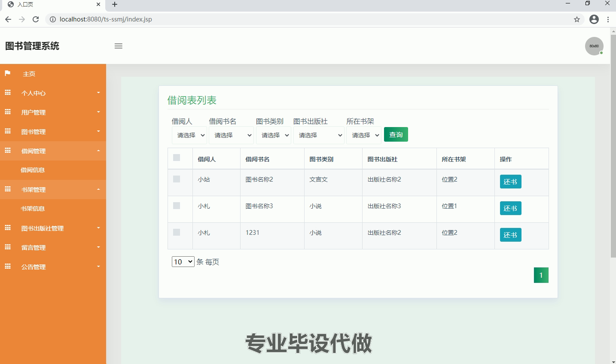Click 还书 for 图书名称2
Viewport: 616px width, 364px height.
510,182
